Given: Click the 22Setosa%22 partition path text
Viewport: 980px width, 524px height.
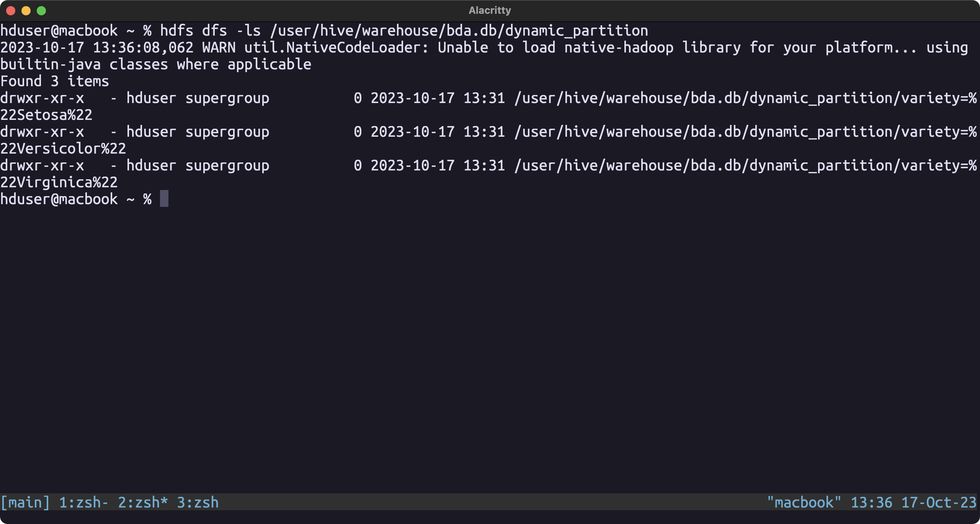Looking at the screenshot, I should [x=46, y=115].
